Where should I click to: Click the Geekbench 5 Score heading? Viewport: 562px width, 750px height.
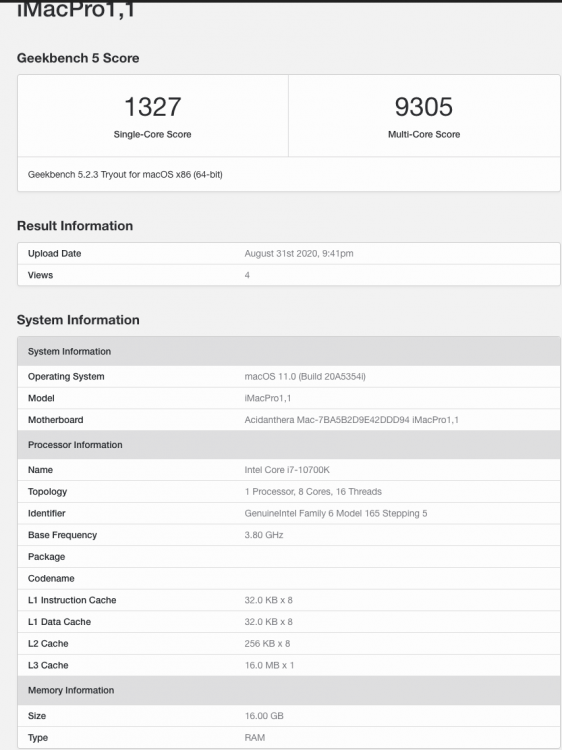coord(78,58)
